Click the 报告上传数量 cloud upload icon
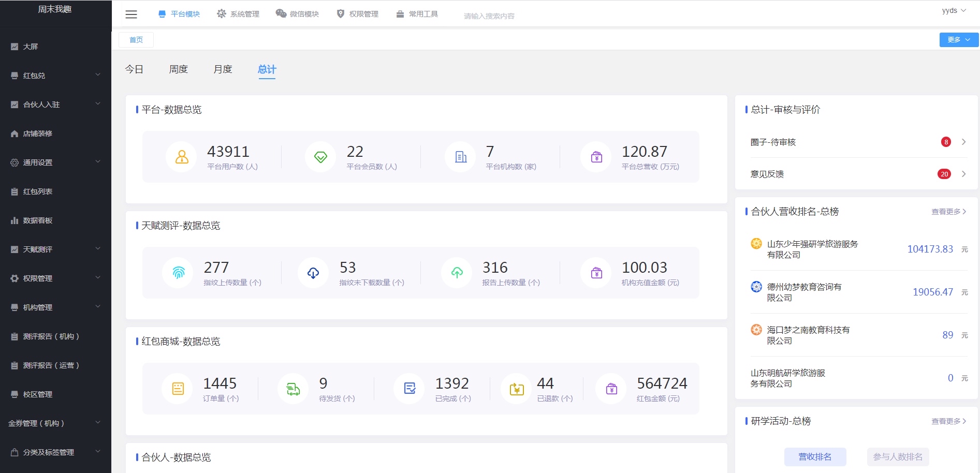The width and height of the screenshot is (980, 473). click(x=457, y=273)
